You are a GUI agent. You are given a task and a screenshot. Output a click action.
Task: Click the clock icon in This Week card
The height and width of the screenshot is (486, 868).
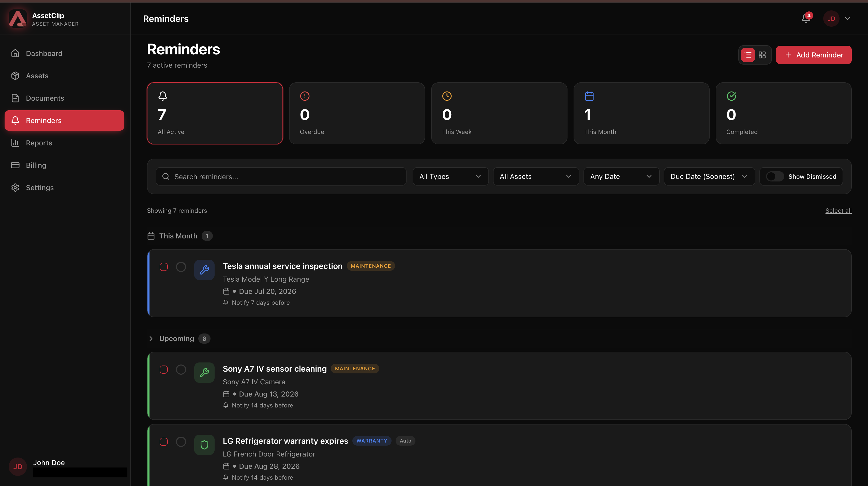point(447,96)
